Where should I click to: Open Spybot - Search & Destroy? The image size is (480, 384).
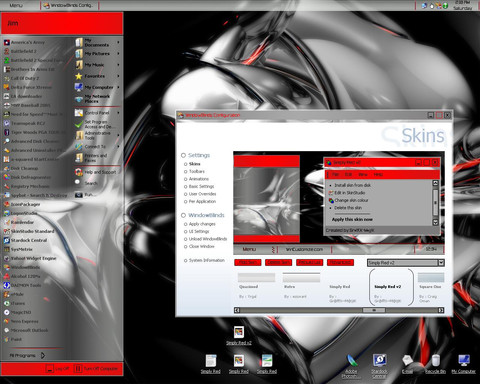point(35,195)
